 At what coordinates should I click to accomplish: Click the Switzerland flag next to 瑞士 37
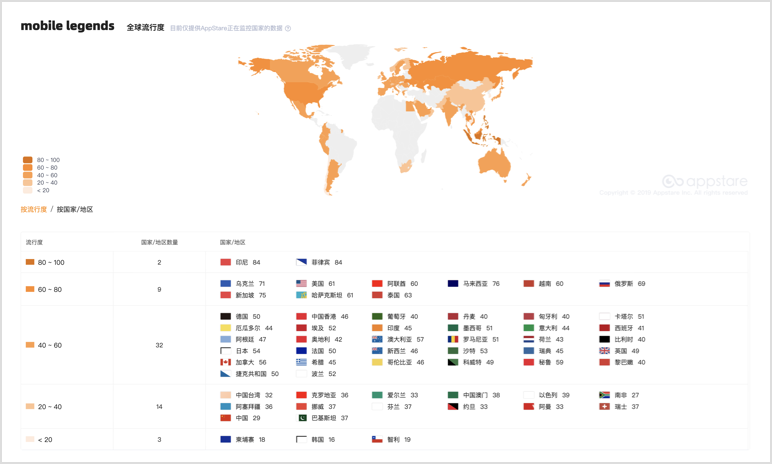tap(606, 407)
